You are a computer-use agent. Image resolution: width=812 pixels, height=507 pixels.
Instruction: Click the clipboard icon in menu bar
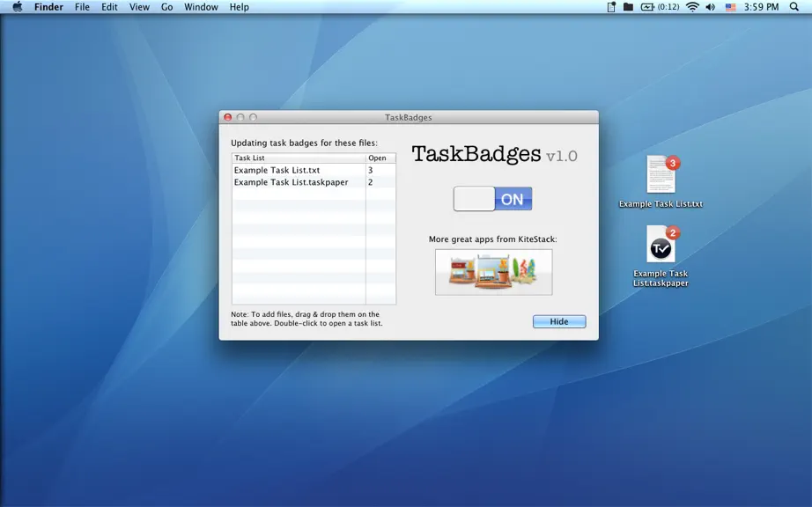click(611, 7)
